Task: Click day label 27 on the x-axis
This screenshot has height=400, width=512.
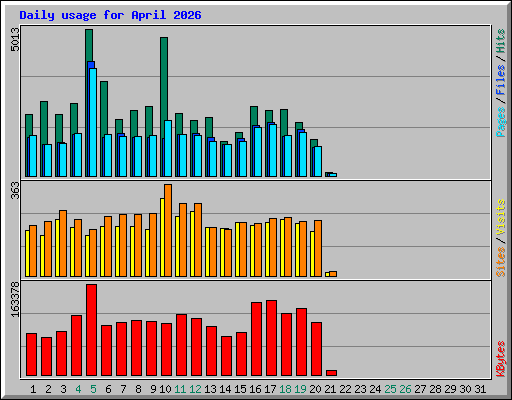Action: pos(420,389)
